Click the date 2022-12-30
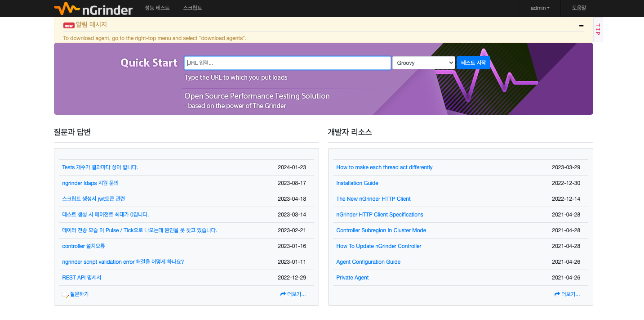Screen dimensions: 644x320 point(566,183)
